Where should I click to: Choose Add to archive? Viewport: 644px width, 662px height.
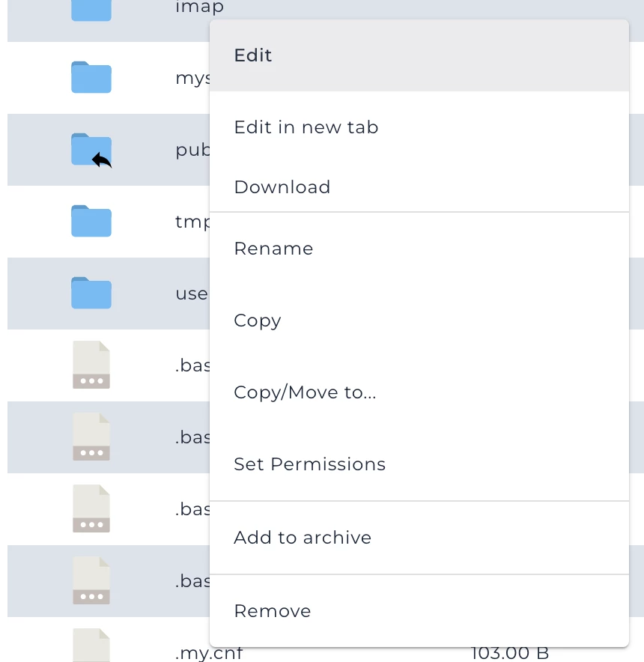pyautogui.click(x=303, y=538)
